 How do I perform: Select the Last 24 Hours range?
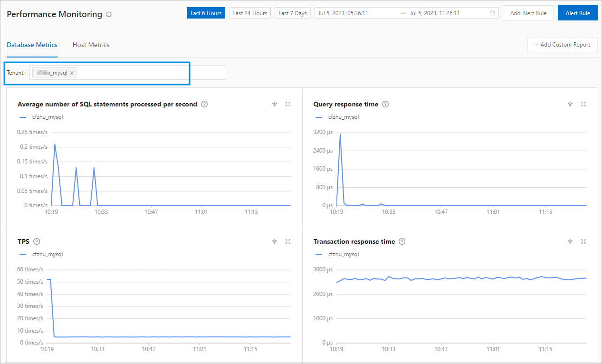tap(250, 13)
